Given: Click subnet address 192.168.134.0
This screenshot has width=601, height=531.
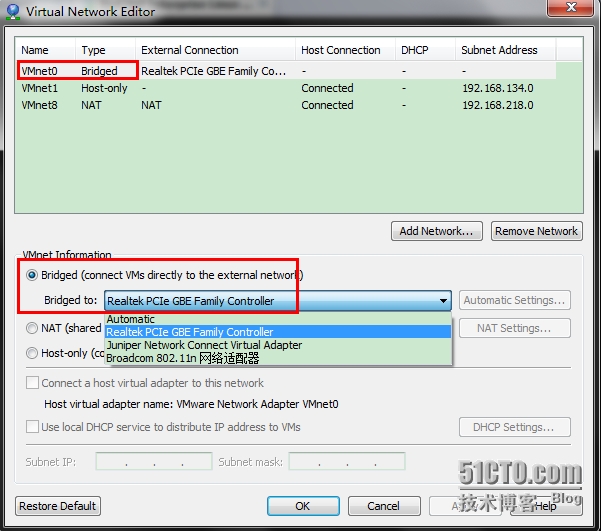Looking at the screenshot, I should tap(498, 88).
